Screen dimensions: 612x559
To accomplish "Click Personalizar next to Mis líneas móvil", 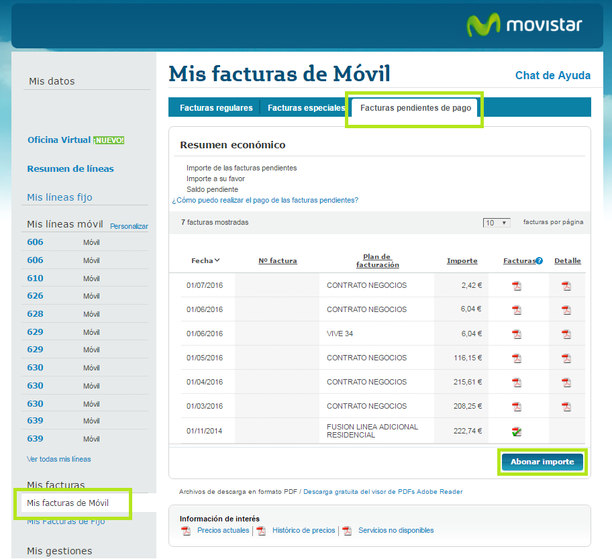I will point(129,226).
